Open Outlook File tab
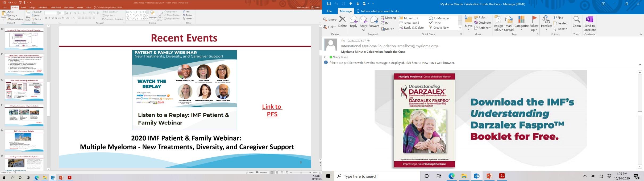 [x=329, y=11]
